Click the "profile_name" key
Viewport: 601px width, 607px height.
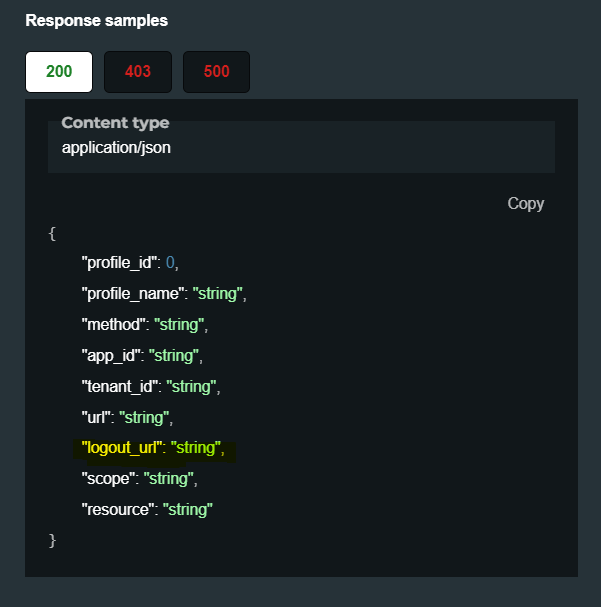[134, 294]
